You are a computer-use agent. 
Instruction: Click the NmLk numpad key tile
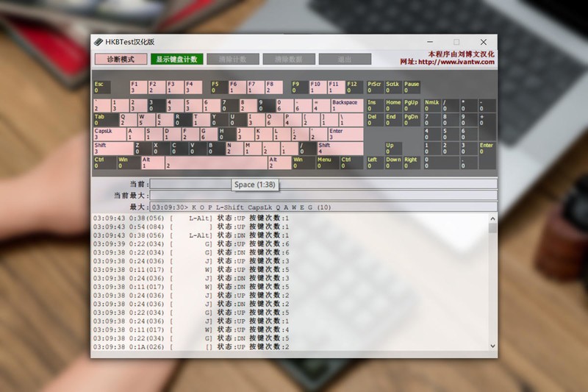(432, 105)
